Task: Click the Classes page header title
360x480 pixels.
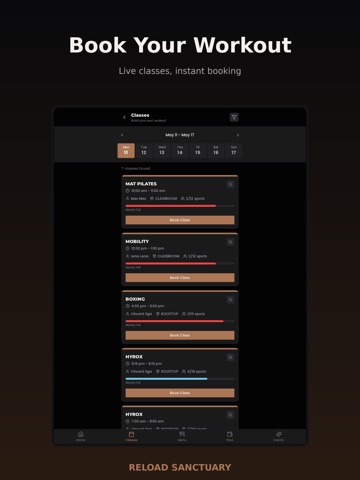Action: pyautogui.click(x=140, y=115)
